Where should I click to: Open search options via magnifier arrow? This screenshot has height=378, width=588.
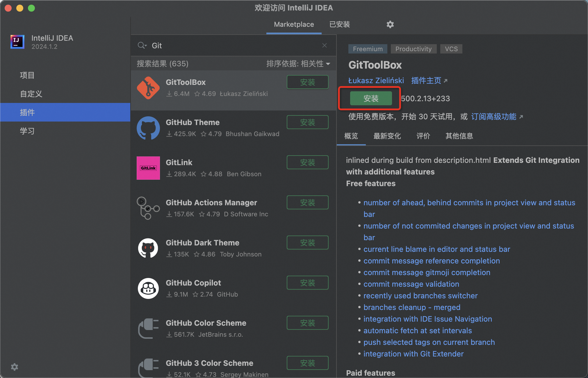pos(142,45)
